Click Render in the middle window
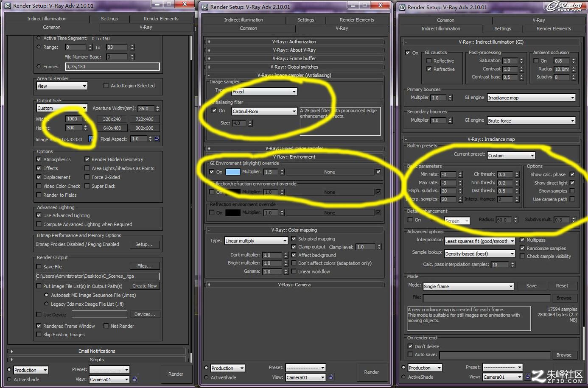The height and width of the screenshot is (388, 588). coord(372,372)
